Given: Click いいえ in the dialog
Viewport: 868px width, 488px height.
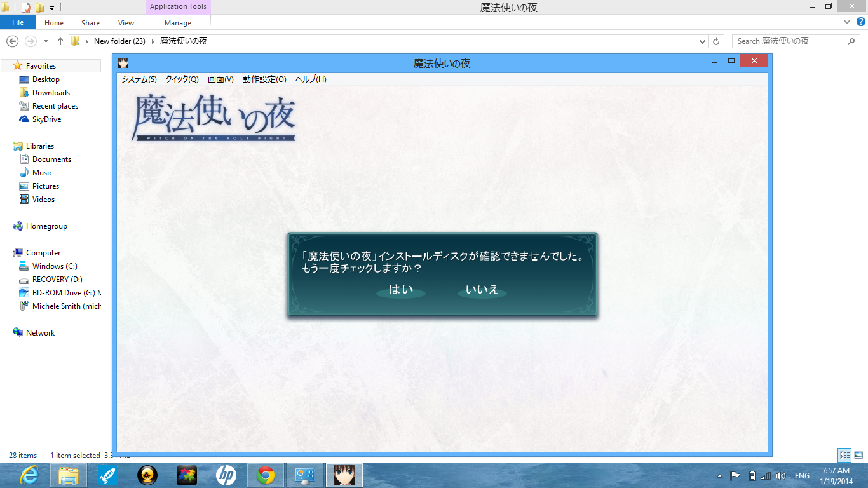Looking at the screenshot, I should pos(482,290).
